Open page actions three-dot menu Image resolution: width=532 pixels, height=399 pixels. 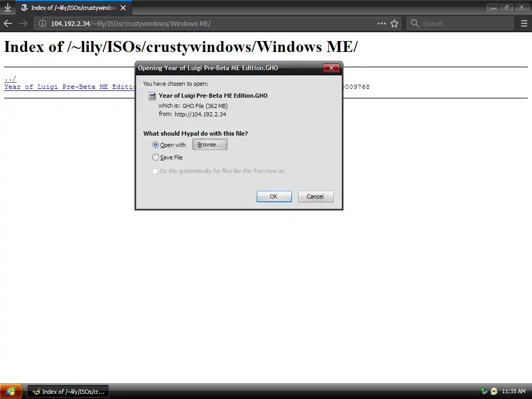click(x=382, y=23)
